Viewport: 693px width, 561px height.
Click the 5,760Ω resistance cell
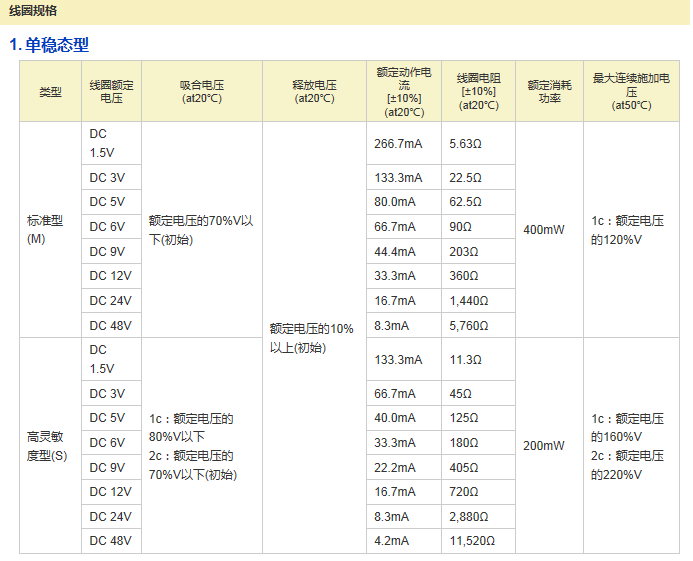(x=468, y=325)
